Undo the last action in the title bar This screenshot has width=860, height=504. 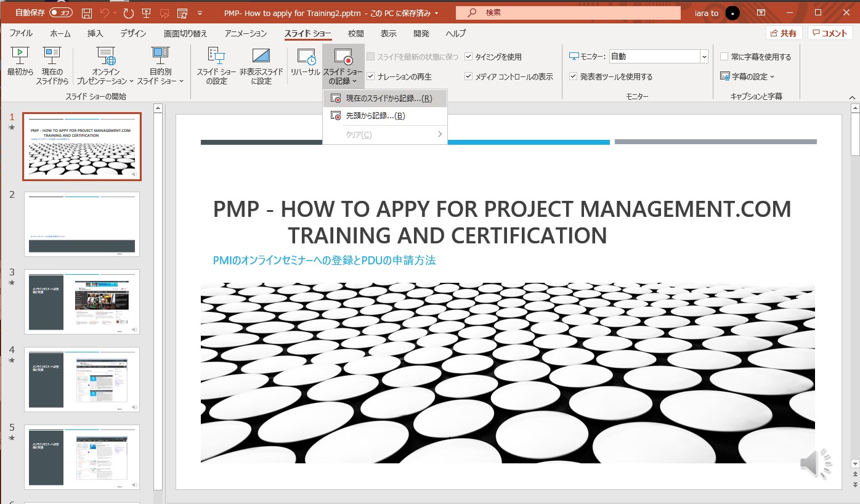(105, 13)
